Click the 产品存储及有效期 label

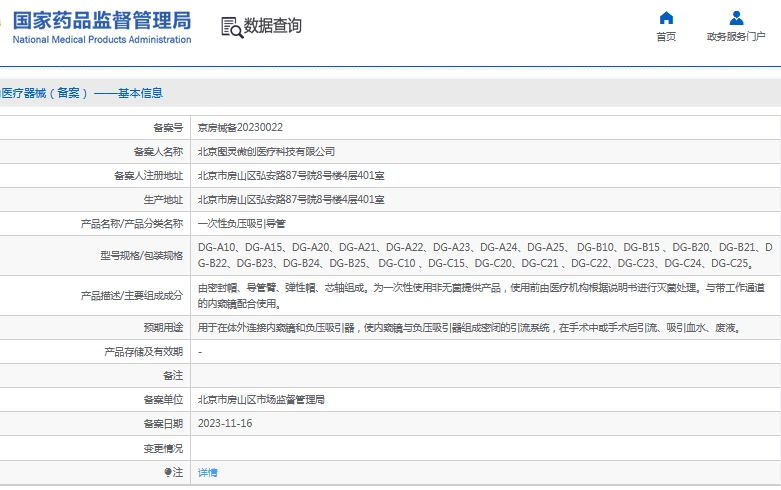143,352
